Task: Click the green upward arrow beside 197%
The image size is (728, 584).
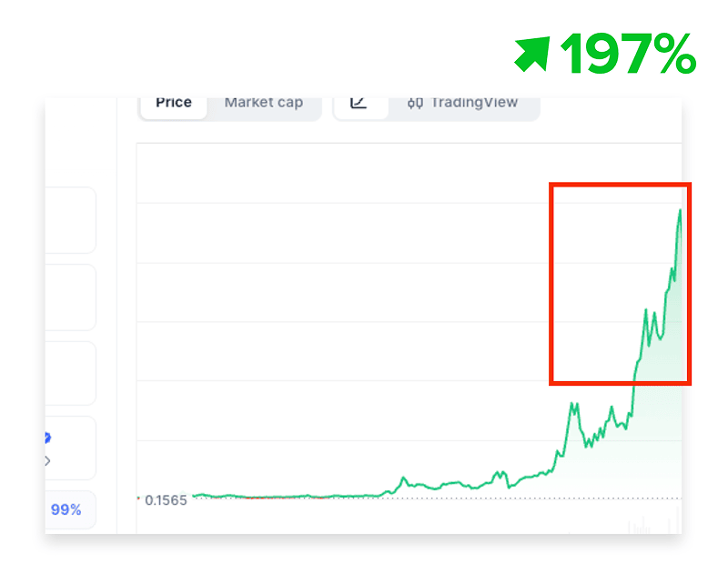Action: (x=532, y=55)
